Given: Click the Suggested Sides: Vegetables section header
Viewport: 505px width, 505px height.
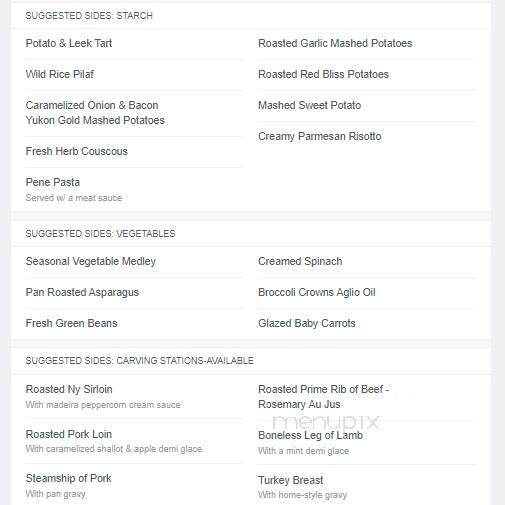Looking at the screenshot, I should click(100, 234).
